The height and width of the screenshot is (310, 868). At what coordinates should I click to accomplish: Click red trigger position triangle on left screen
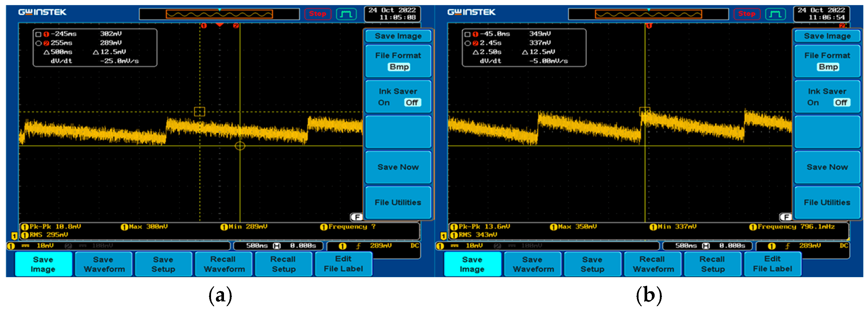click(220, 25)
